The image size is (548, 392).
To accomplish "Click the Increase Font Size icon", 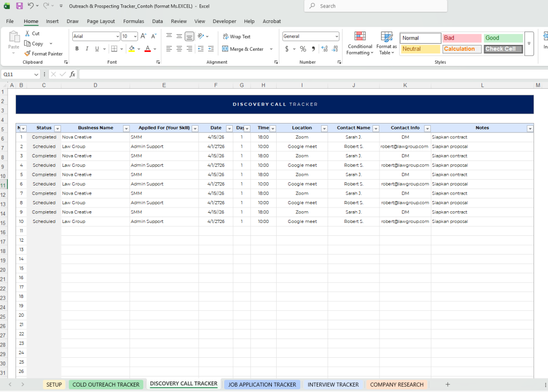I will click(143, 36).
